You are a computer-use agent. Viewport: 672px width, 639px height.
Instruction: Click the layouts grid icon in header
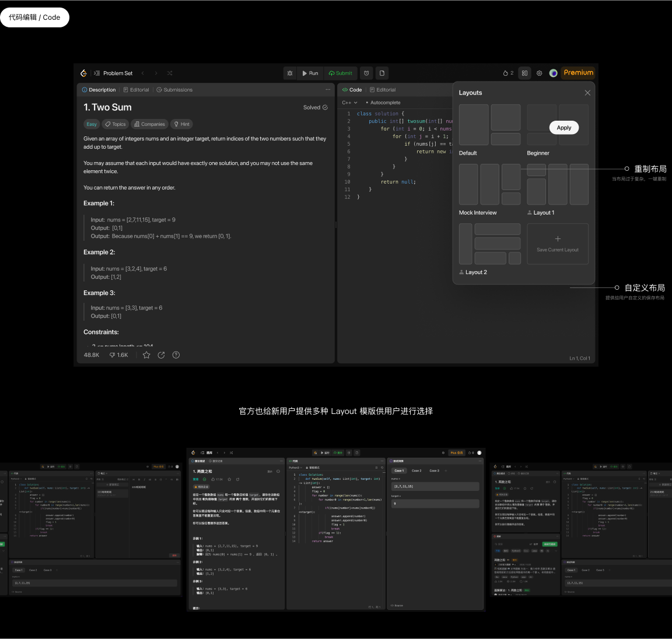pos(524,73)
